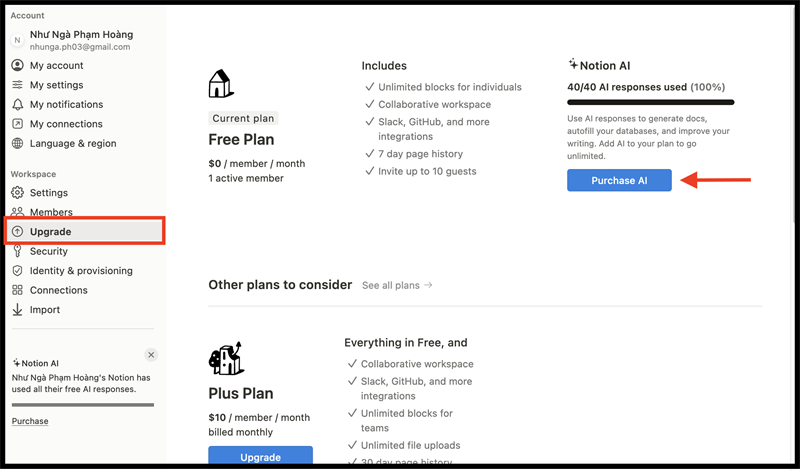The width and height of the screenshot is (800, 471).
Task: Click the Language & region globe icon
Action: tap(18, 143)
